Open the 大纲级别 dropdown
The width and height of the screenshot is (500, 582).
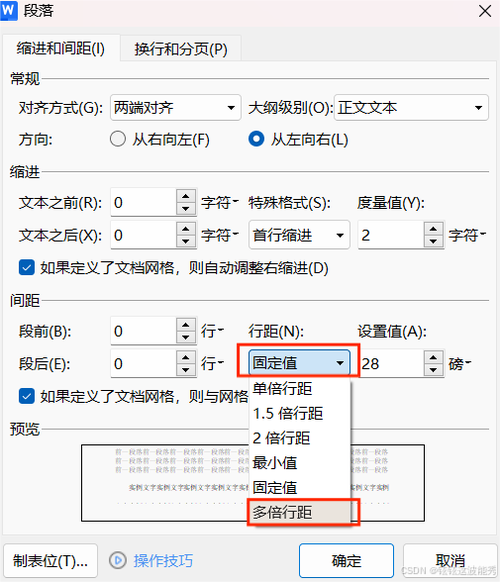pos(411,108)
